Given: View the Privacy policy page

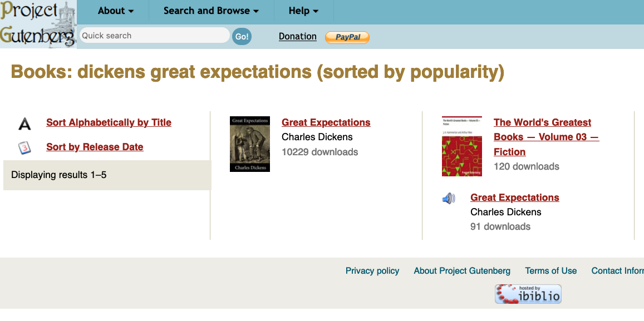Looking at the screenshot, I should [372, 271].
